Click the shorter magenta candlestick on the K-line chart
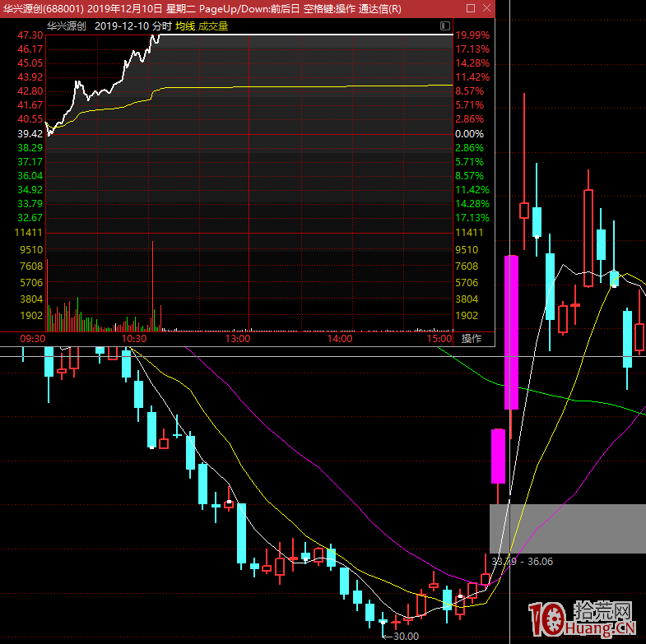Image resolution: width=646 pixels, height=644 pixels. (498, 456)
